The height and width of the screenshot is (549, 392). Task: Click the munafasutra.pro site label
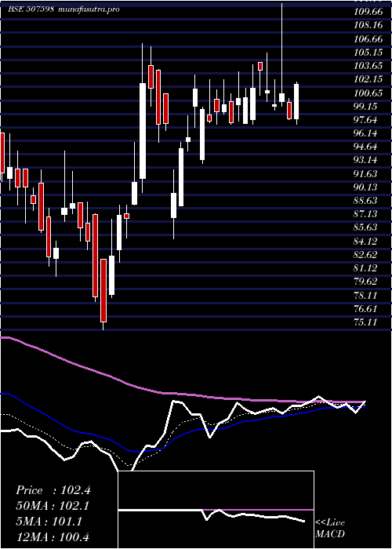89,9
